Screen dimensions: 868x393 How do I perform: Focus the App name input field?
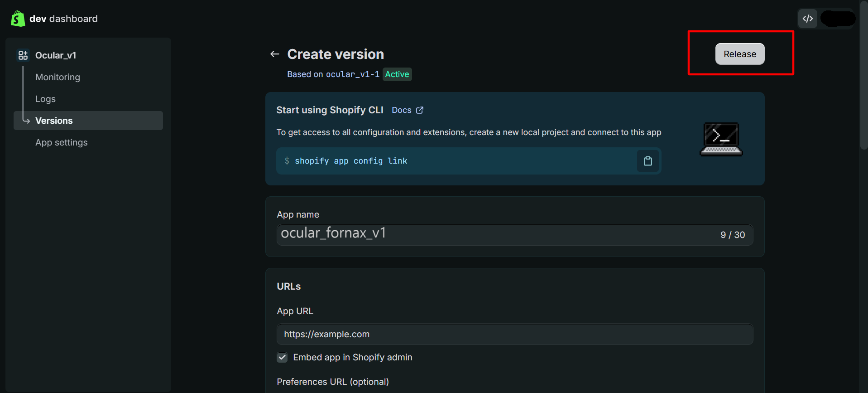(515, 235)
